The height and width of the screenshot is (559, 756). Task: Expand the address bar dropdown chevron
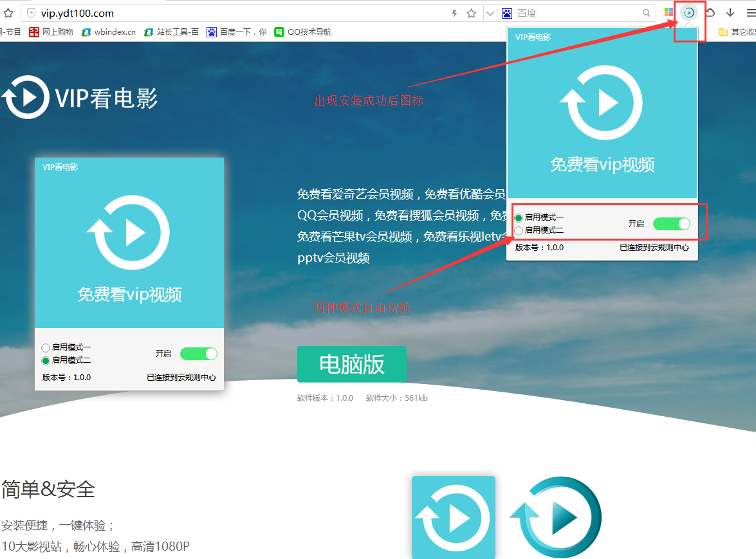(490, 14)
